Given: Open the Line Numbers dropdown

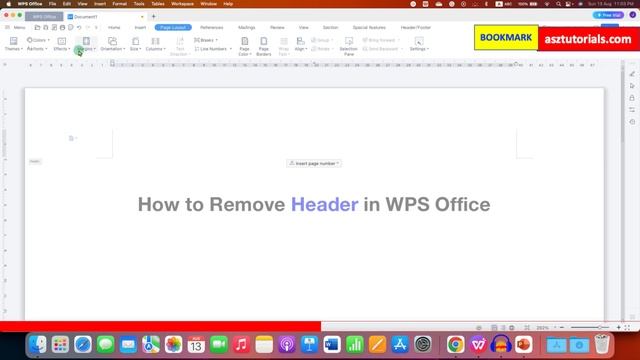Looking at the screenshot, I should point(213,49).
